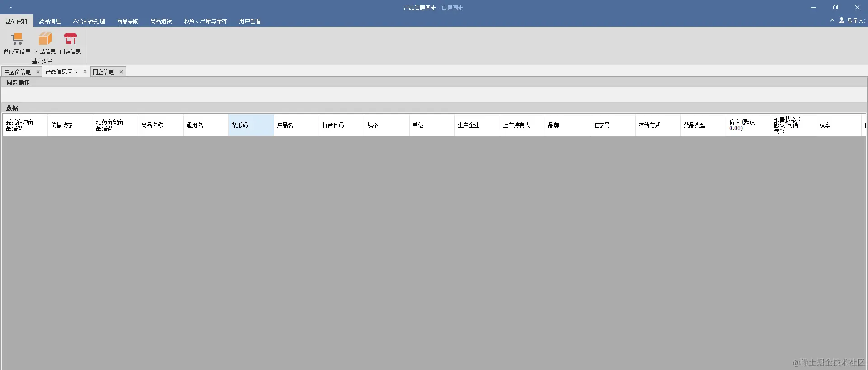This screenshot has width=868, height=370.
Task: Sort by 委托客户商品编码 column header
Action: coord(25,125)
